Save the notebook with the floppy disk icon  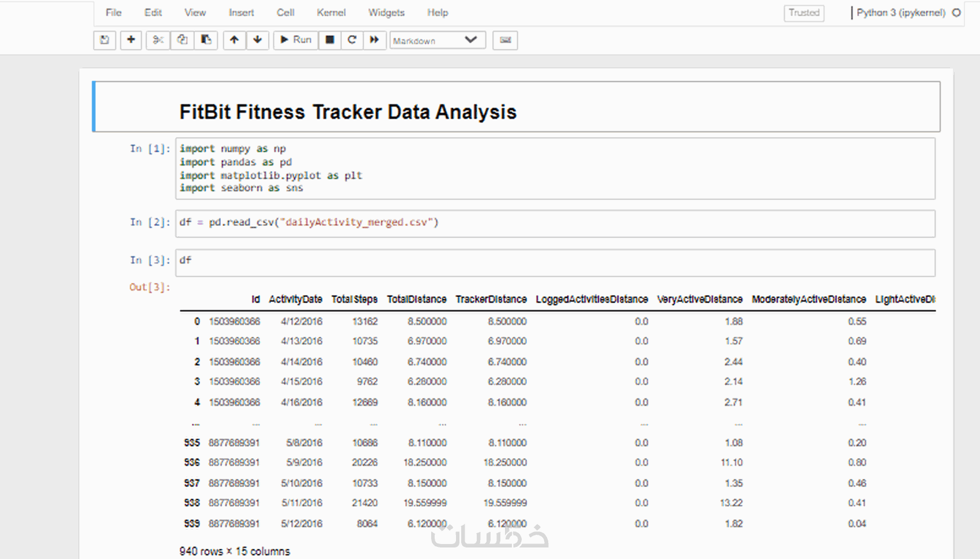tap(104, 40)
